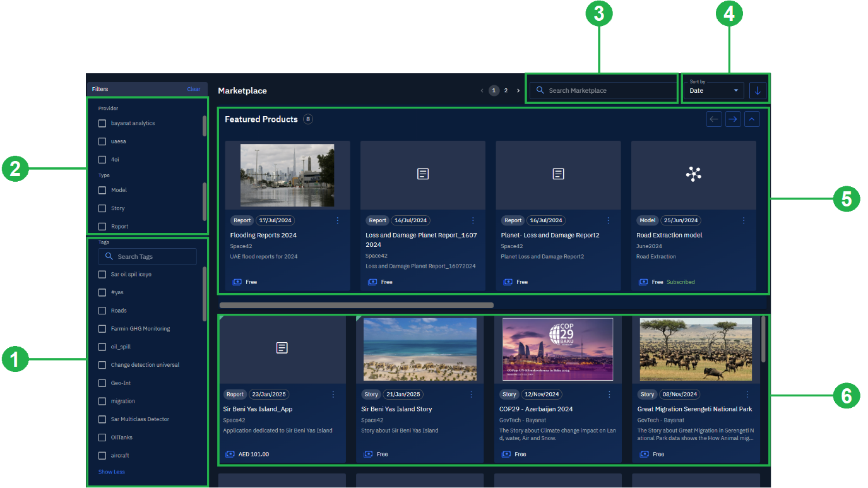The width and height of the screenshot is (868, 488).
Task: Open three-dot menu on Sir Beni Yas Island Story
Action: [x=471, y=394]
